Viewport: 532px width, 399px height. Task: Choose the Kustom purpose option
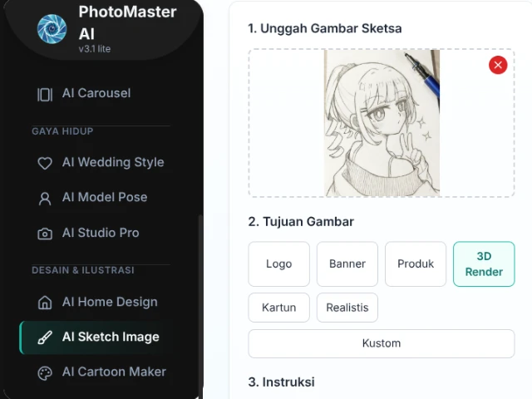[x=382, y=343]
